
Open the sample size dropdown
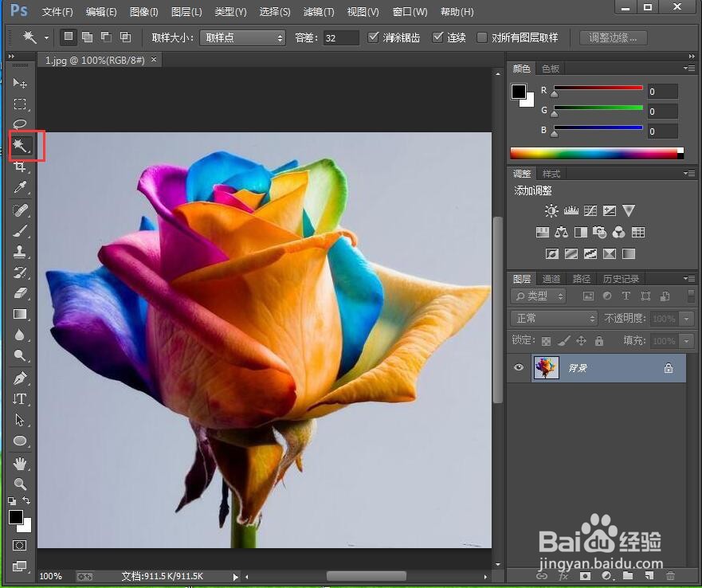[x=242, y=37]
